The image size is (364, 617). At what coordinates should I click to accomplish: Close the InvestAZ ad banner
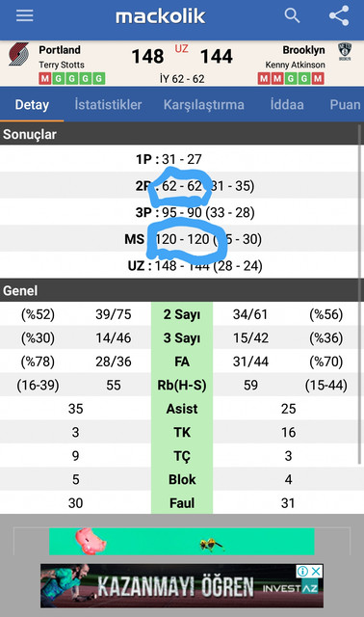tap(316, 572)
